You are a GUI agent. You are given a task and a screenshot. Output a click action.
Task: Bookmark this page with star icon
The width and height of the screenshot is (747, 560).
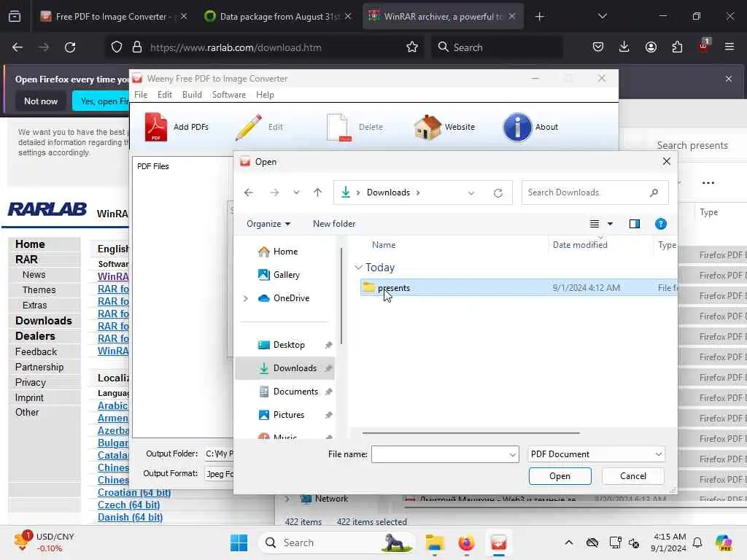click(x=412, y=47)
